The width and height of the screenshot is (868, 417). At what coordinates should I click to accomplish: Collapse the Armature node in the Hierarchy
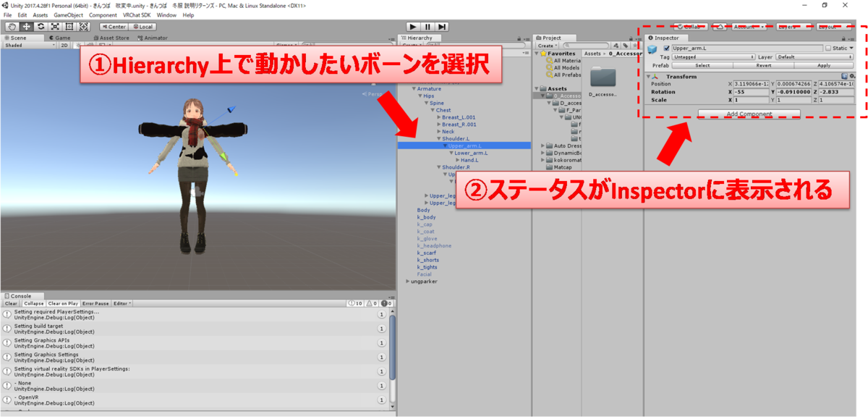414,89
